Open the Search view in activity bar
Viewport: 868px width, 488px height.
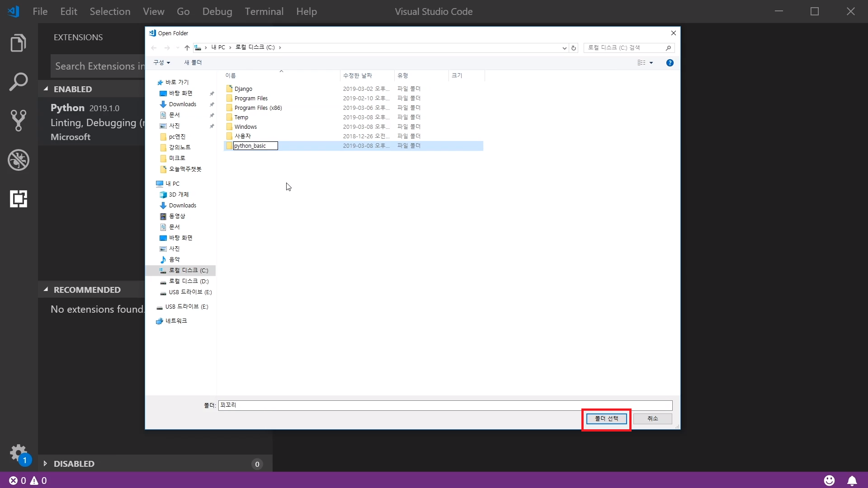(19, 82)
